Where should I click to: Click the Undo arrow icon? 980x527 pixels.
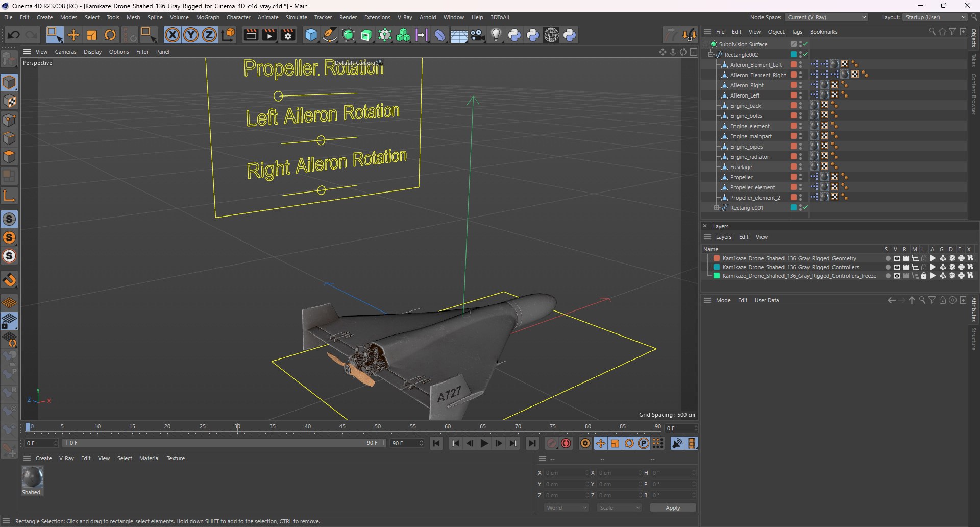(x=14, y=35)
